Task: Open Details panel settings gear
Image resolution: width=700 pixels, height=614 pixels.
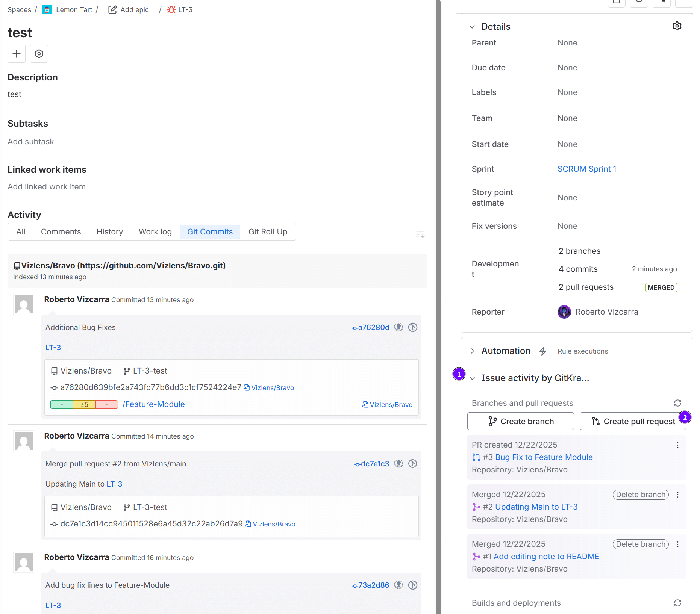Action: [x=677, y=26]
